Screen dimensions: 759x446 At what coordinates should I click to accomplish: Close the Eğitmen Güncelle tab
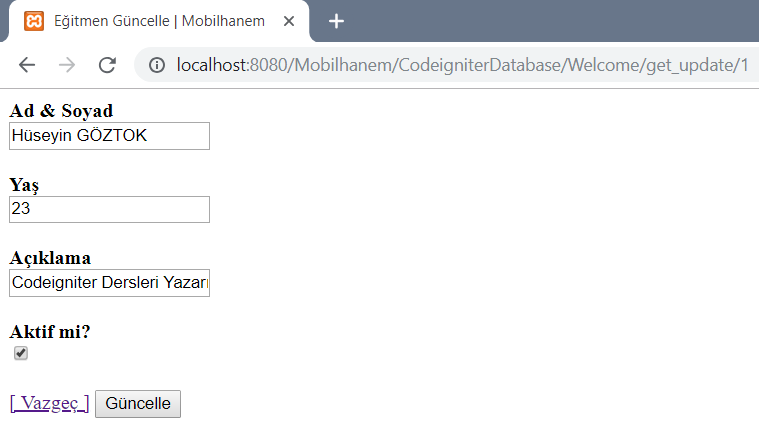[x=288, y=21]
